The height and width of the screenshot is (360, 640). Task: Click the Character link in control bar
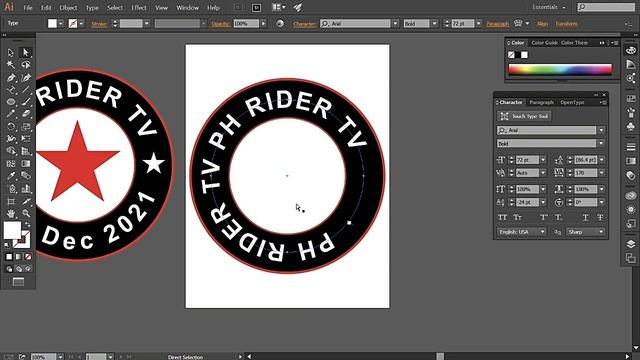click(304, 24)
